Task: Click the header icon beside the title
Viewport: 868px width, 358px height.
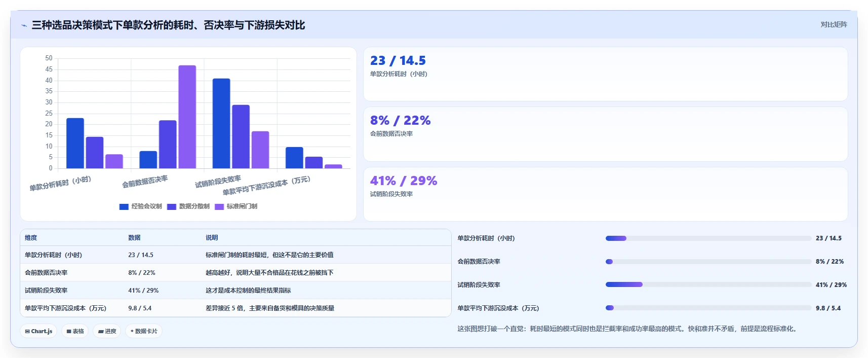Action: click(x=24, y=25)
